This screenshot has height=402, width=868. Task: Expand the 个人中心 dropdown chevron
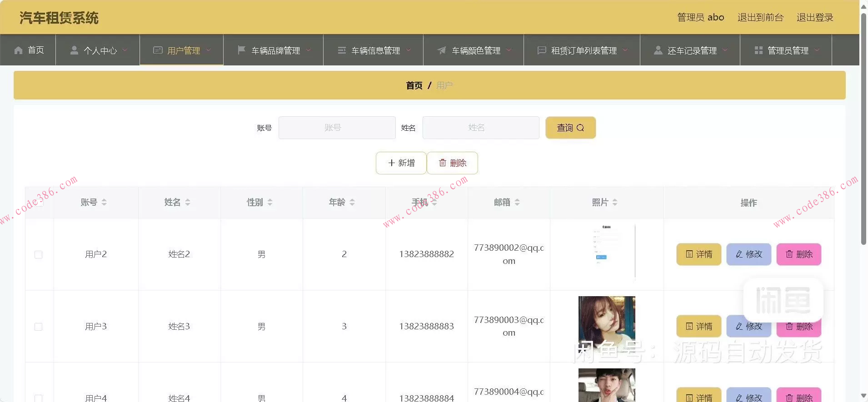125,50
